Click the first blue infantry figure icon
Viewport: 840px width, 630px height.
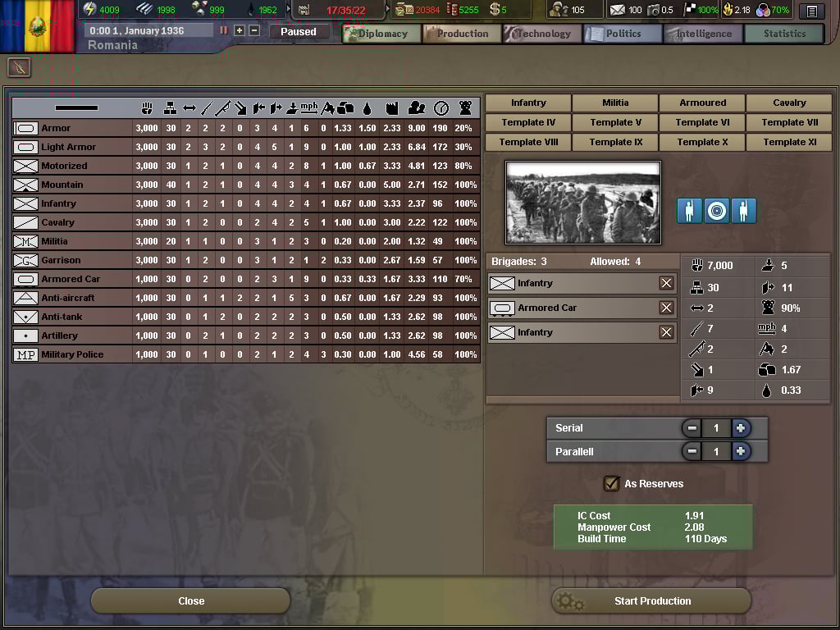point(689,211)
